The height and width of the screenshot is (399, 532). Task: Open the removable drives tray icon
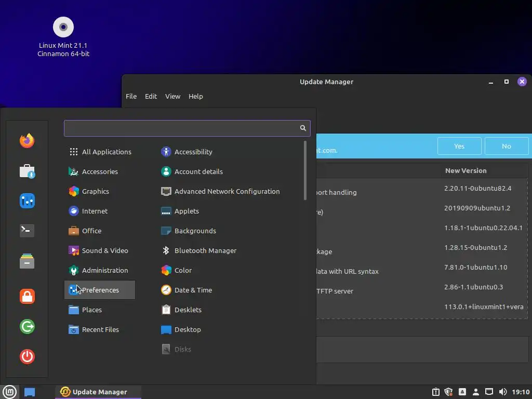[462, 392]
